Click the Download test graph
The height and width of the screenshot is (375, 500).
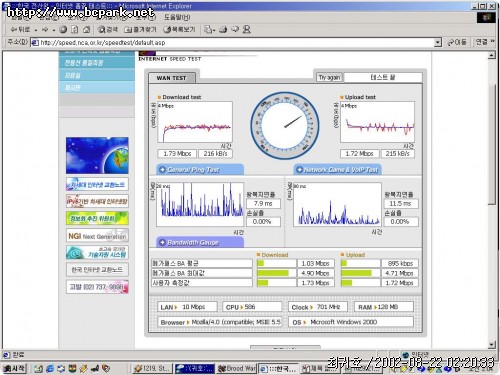(x=195, y=122)
